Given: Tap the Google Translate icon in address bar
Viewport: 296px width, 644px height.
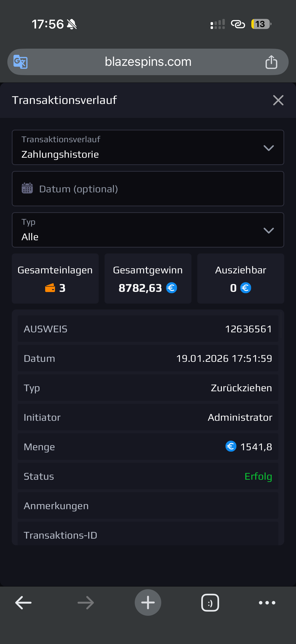Looking at the screenshot, I should point(20,62).
